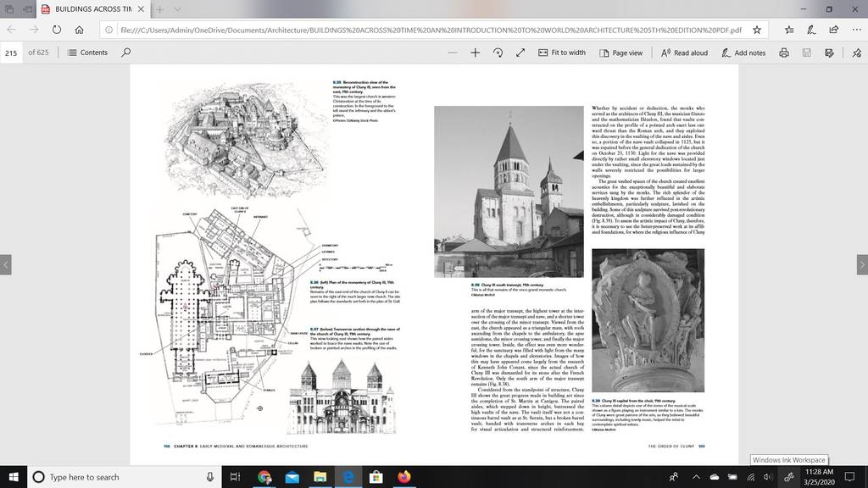Open the Action Center notifications
This screenshot has height=488, width=868.
(x=849, y=477)
